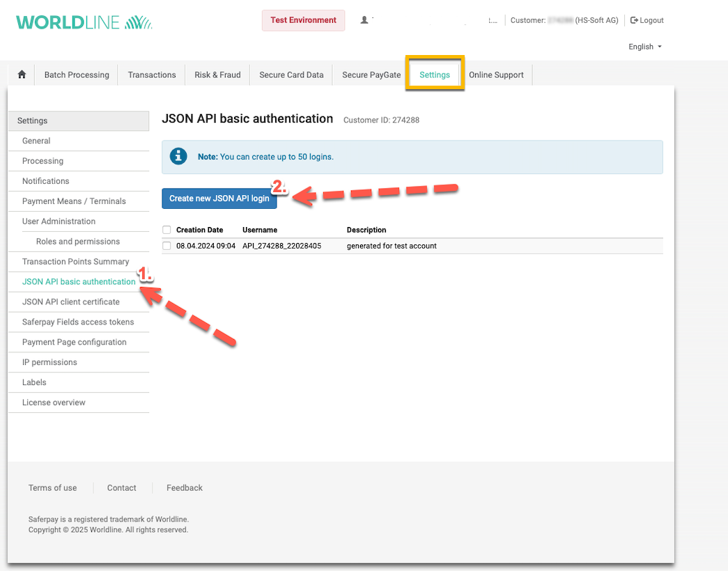Viewport: 728px width, 571px height.
Task: Click Create new JSON API login button
Action: click(x=219, y=198)
